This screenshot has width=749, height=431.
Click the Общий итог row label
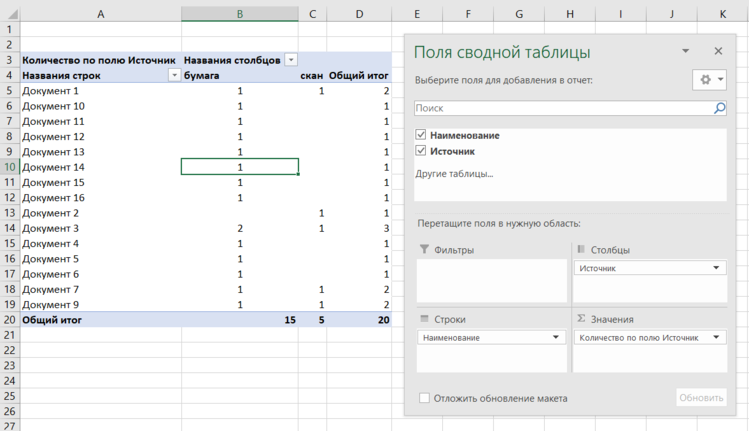(101, 320)
